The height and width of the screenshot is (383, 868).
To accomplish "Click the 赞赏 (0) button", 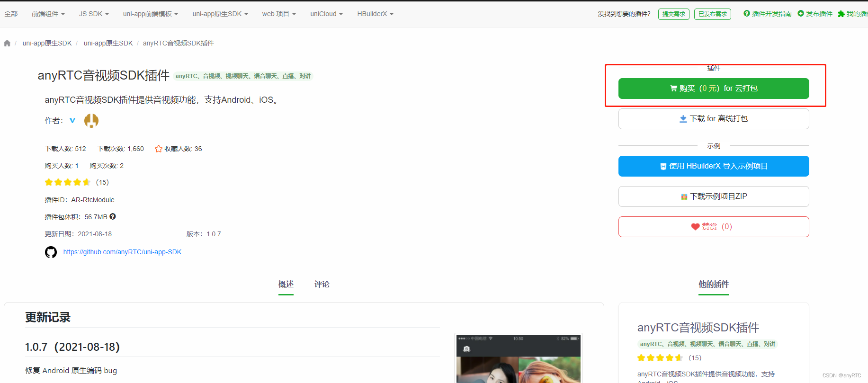I will pos(714,227).
